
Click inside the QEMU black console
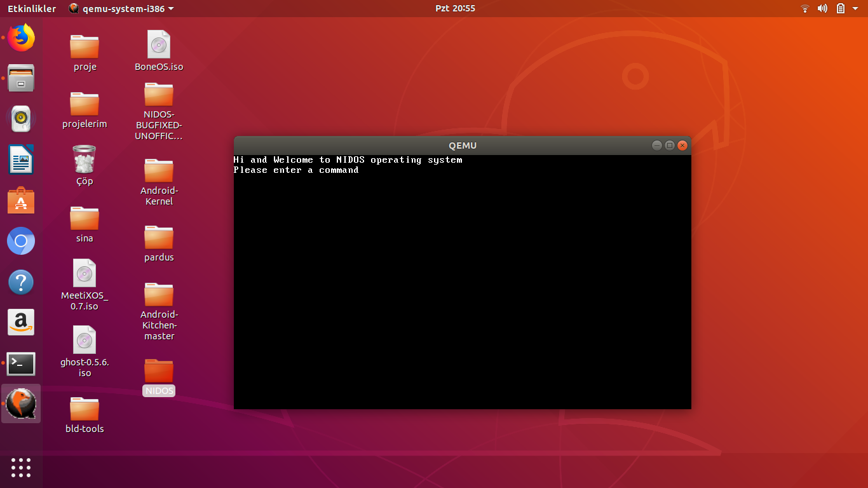coord(463,282)
